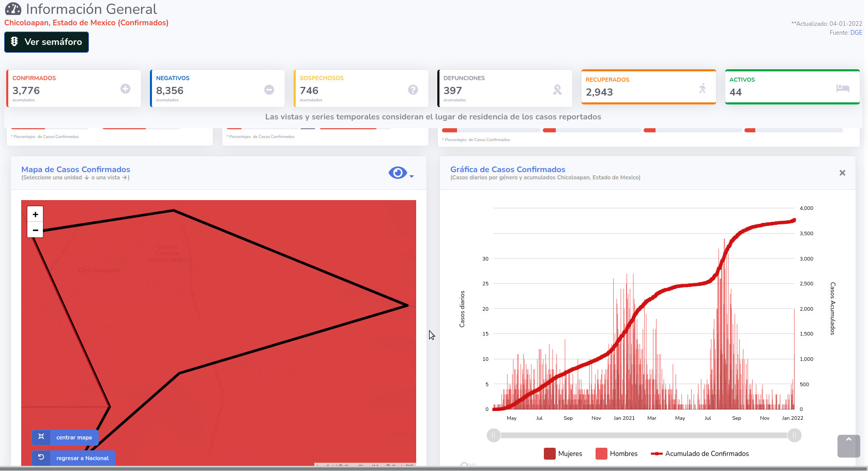This screenshot has height=471, width=868.
Task: Click the crossed-arrows icon on centrar mapa
Action: (41, 437)
